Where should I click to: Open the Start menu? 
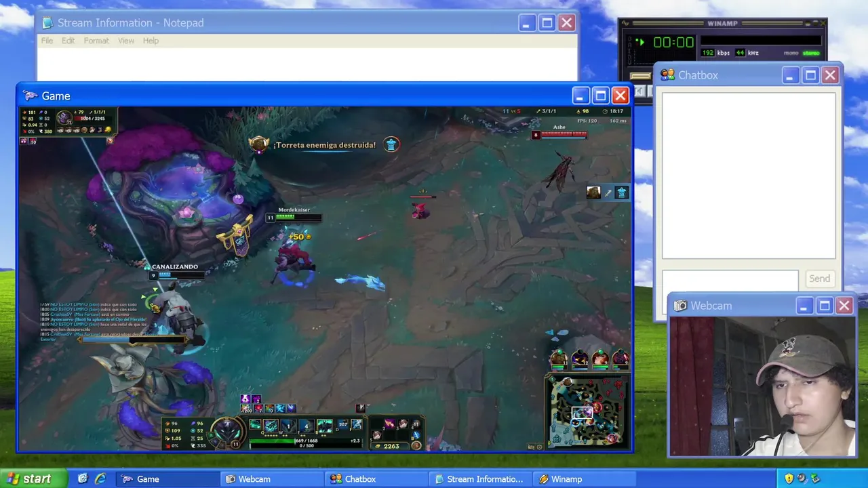click(x=33, y=479)
